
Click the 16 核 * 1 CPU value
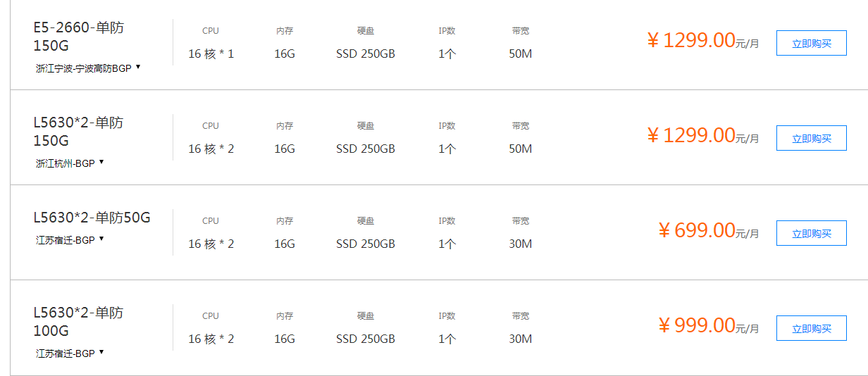click(x=211, y=54)
